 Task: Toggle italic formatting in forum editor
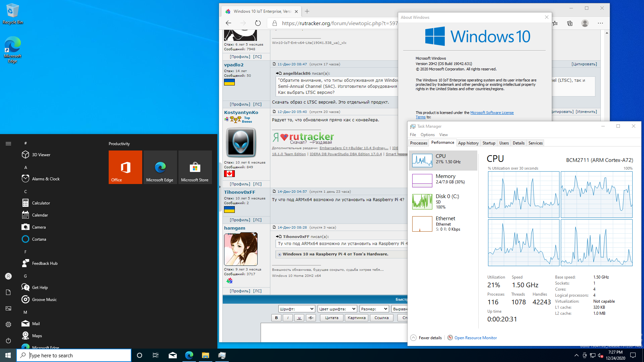point(288,318)
